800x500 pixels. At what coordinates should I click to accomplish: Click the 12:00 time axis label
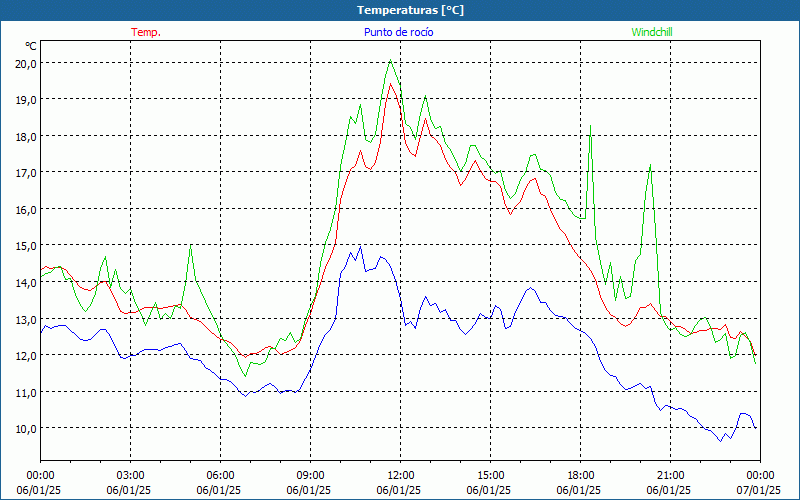[x=401, y=475]
